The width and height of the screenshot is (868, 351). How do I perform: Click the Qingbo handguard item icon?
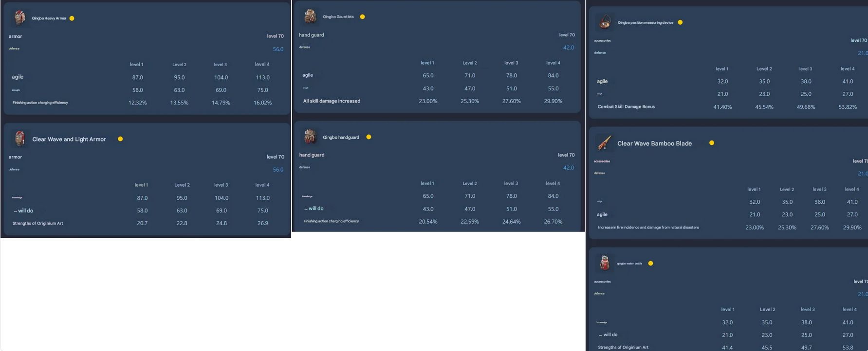click(x=310, y=137)
